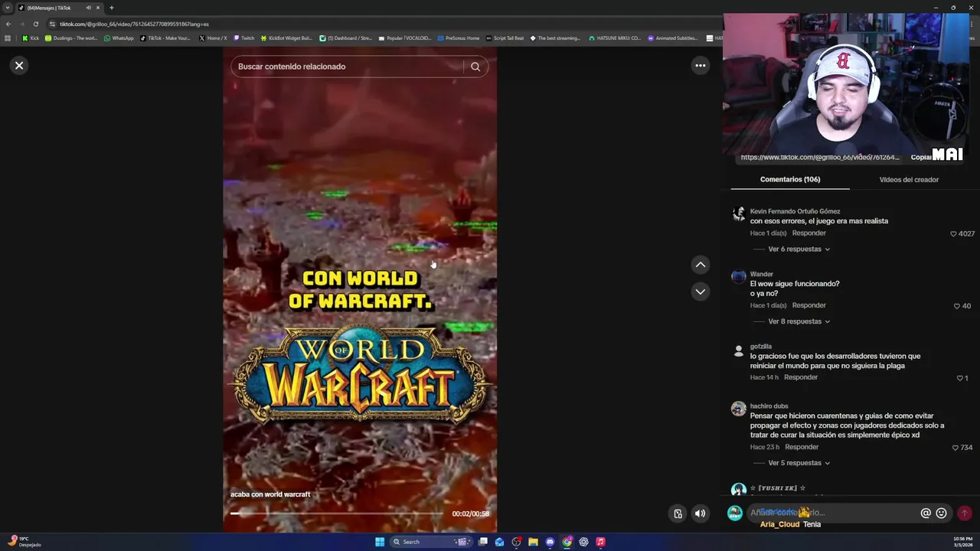Screen dimensions: 980x551
Task: Open the emoji picker in comment box
Action: click(x=941, y=514)
